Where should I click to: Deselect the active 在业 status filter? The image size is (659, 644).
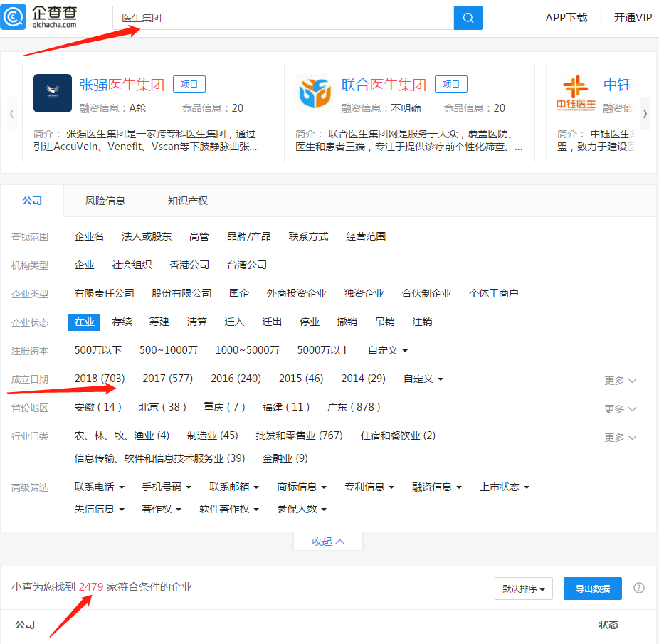tap(84, 322)
